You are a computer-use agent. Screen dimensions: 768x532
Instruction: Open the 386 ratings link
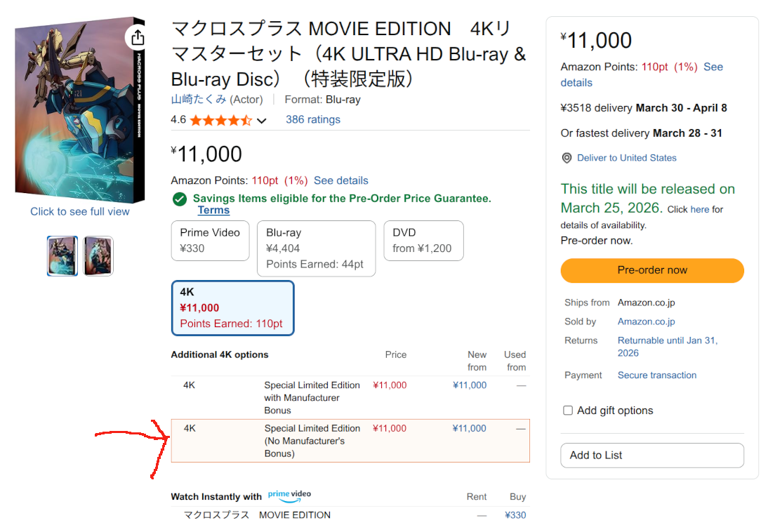coord(312,120)
